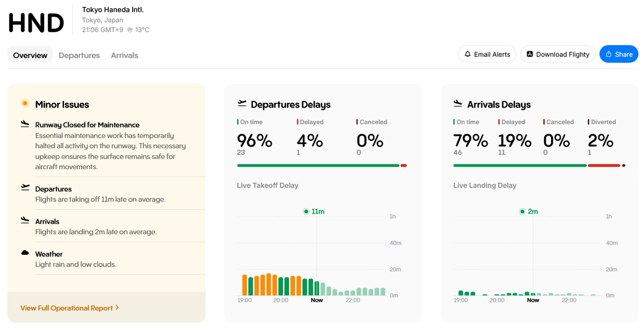Click the bell icon in Email Alerts
Viewport: 644px width, 331px height.
(467, 54)
